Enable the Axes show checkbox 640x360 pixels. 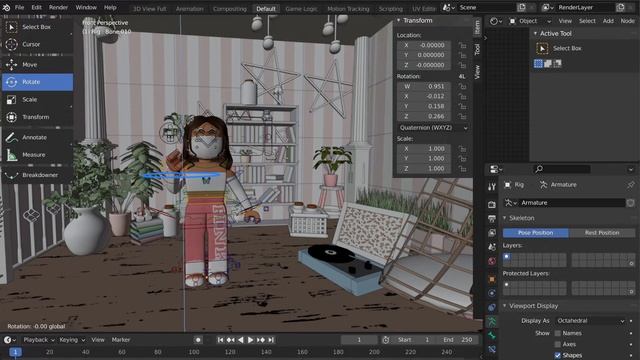558,344
